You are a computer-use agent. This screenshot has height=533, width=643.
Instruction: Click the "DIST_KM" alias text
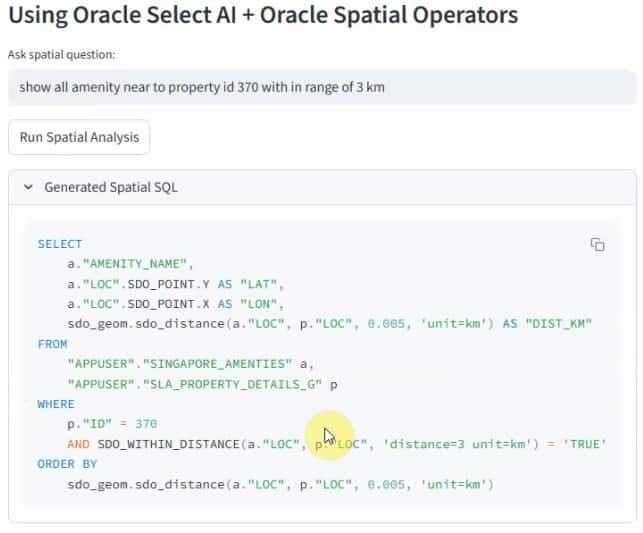[559, 324]
